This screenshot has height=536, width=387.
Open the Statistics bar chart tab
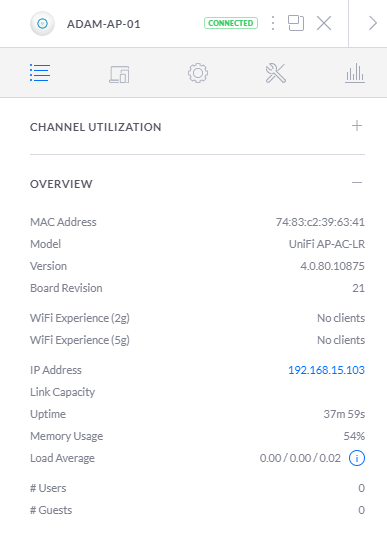tap(355, 73)
